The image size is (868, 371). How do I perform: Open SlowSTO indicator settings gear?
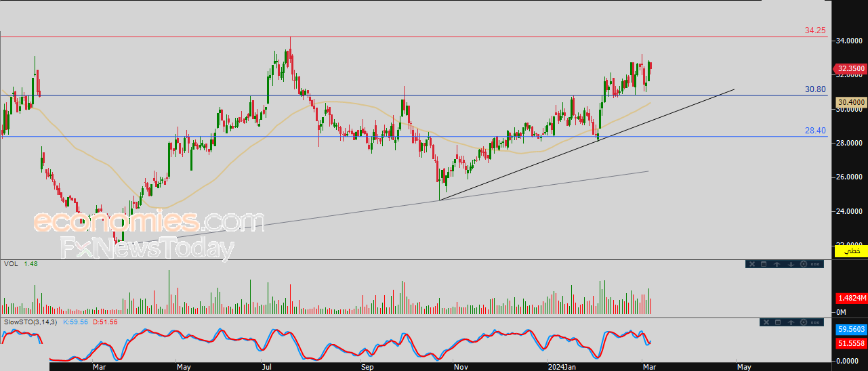804,322
